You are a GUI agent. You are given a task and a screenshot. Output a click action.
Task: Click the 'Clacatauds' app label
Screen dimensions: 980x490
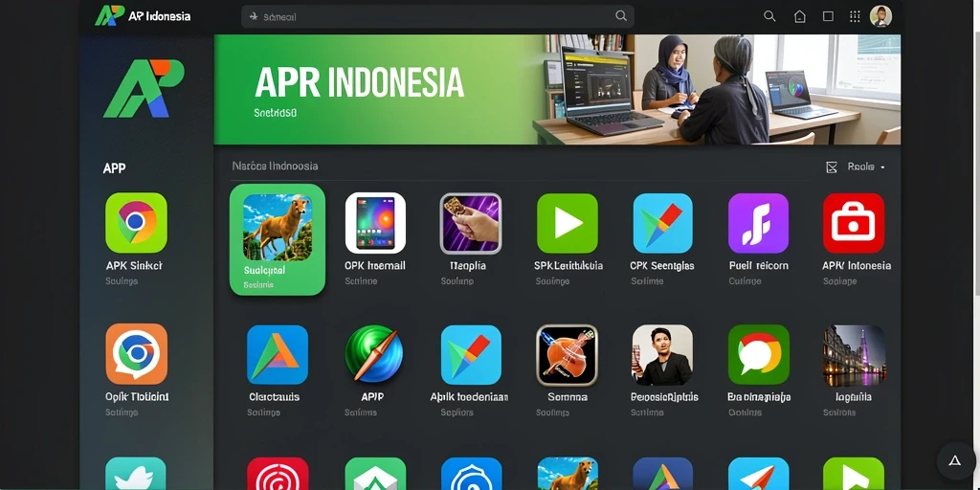(275, 397)
